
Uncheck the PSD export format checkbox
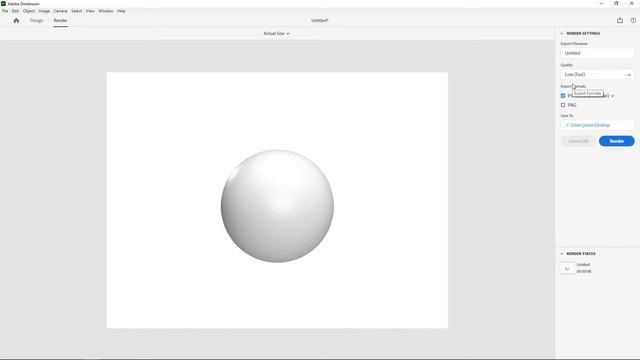click(563, 96)
